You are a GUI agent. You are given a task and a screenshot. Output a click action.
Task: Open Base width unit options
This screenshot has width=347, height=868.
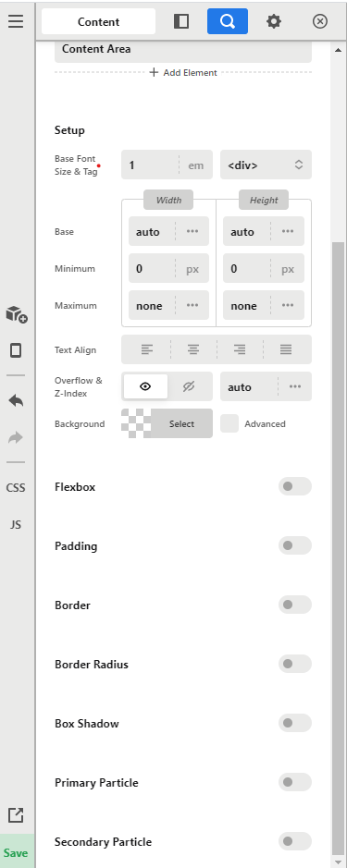pos(192,231)
